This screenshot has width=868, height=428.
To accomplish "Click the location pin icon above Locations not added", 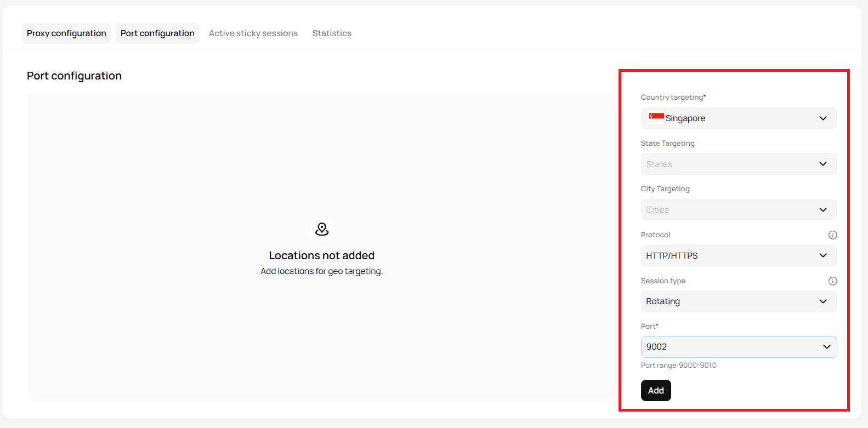I will pyautogui.click(x=322, y=229).
